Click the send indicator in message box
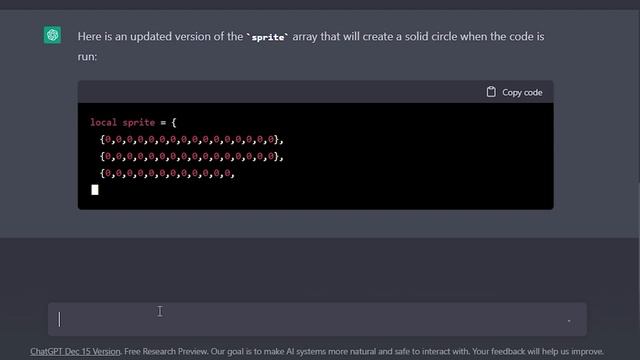This screenshot has width=640, height=360. click(569, 321)
